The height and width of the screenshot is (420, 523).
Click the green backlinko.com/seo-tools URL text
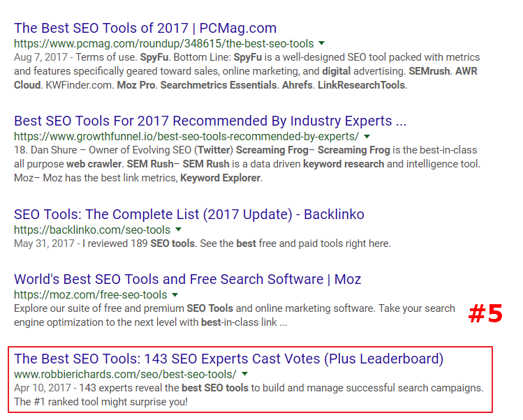[x=92, y=230]
